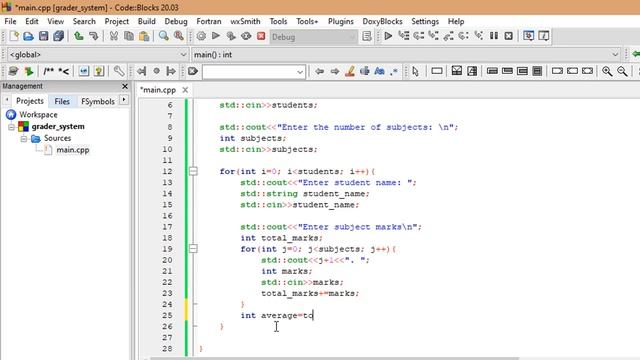Open the Replace tool icon
This screenshot has height=360, width=640.
point(179,36)
